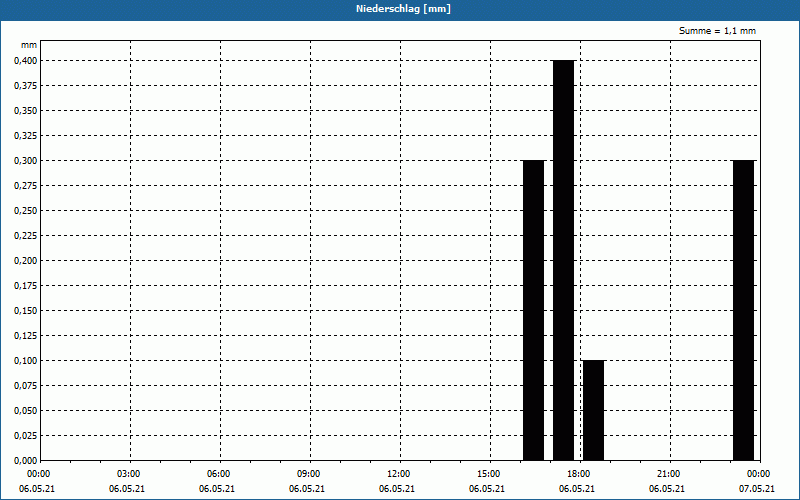Select the 07.05.21 date label
The image size is (800, 500).
point(757,489)
